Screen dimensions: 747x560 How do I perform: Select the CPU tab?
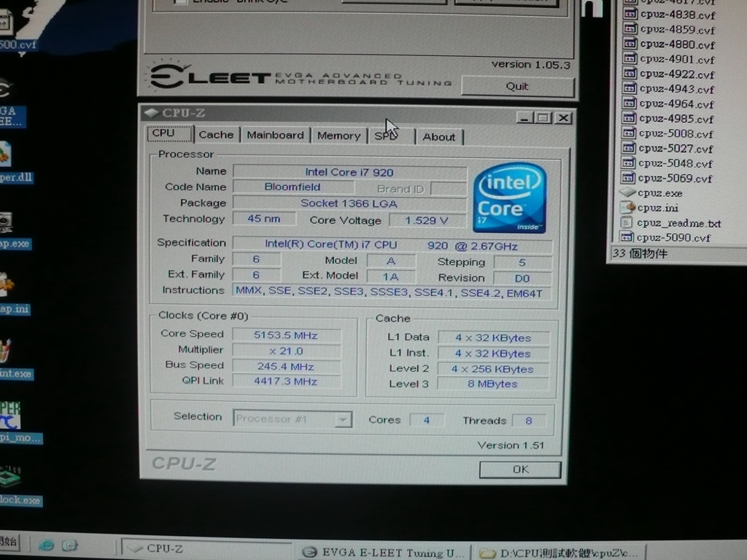[169, 133]
